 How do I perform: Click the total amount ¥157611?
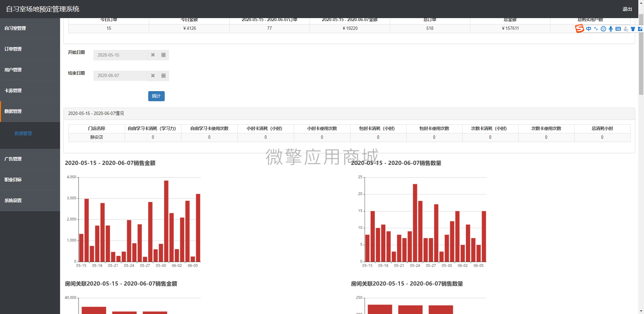pyautogui.click(x=510, y=28)
